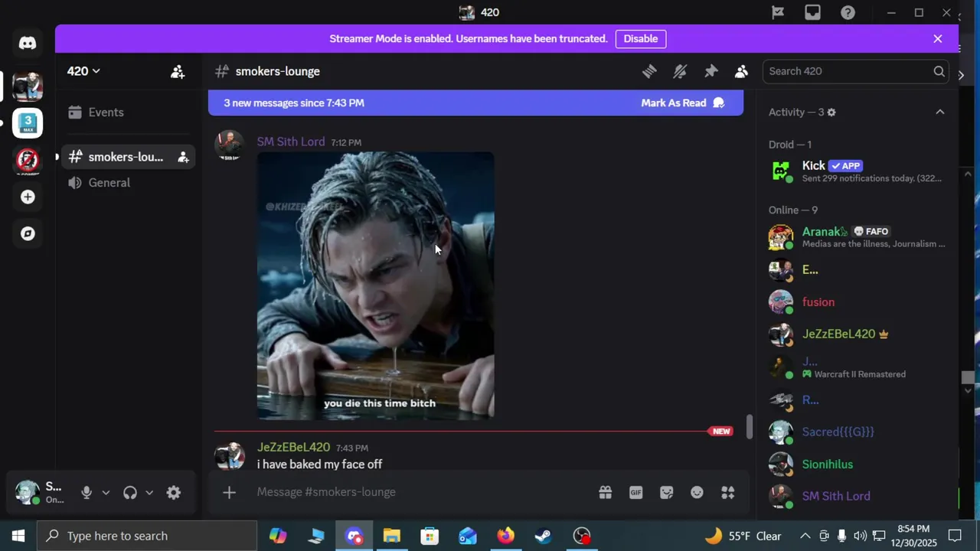
Task: Open Discord direct messages home icon
Action: (x=28, y=43)
